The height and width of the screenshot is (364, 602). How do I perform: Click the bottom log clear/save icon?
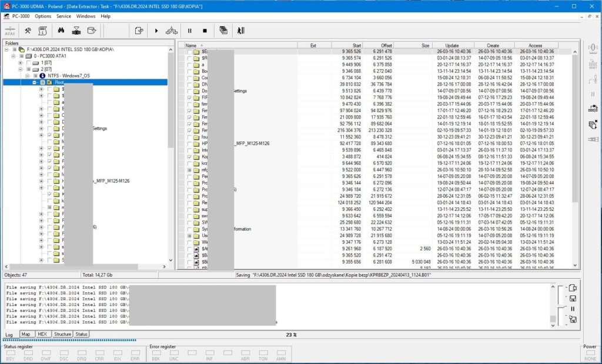point(573,319)
